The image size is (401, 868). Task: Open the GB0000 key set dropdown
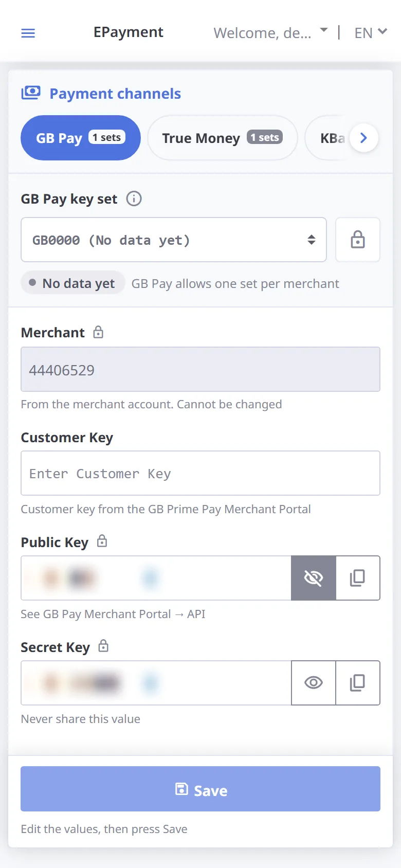[x=174, y=240]
